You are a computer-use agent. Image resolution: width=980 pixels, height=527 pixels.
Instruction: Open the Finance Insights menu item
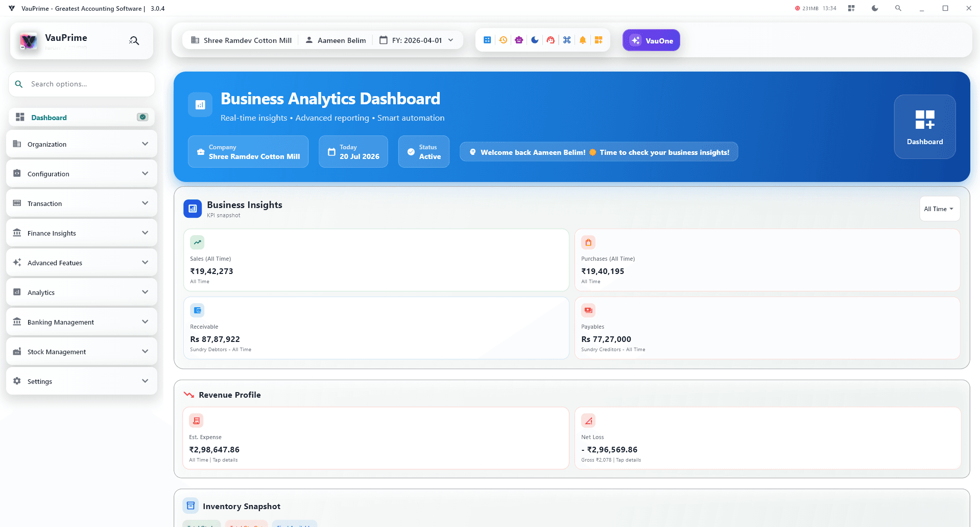(82, 233)
